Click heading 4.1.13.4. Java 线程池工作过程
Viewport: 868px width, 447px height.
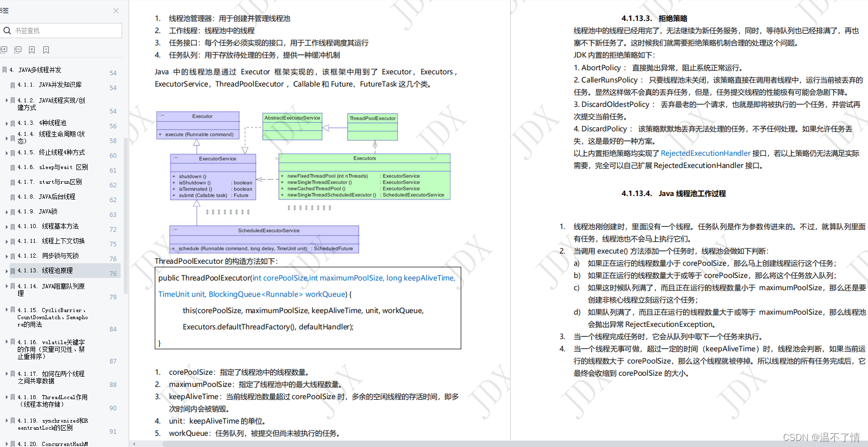coord(674,193)
